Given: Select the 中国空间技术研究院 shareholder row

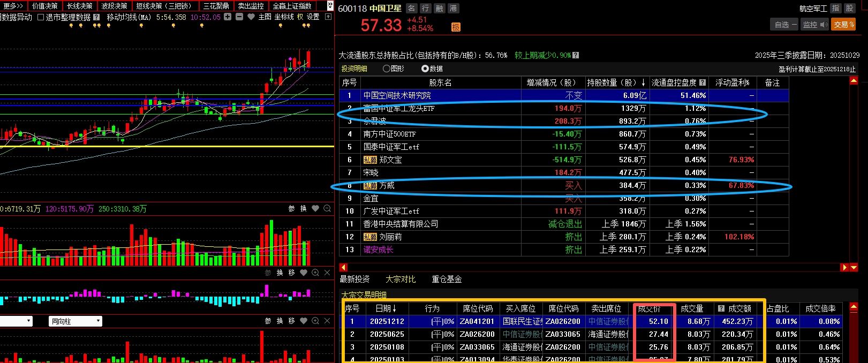Looking at the screenshot, I should click(564, 95).
